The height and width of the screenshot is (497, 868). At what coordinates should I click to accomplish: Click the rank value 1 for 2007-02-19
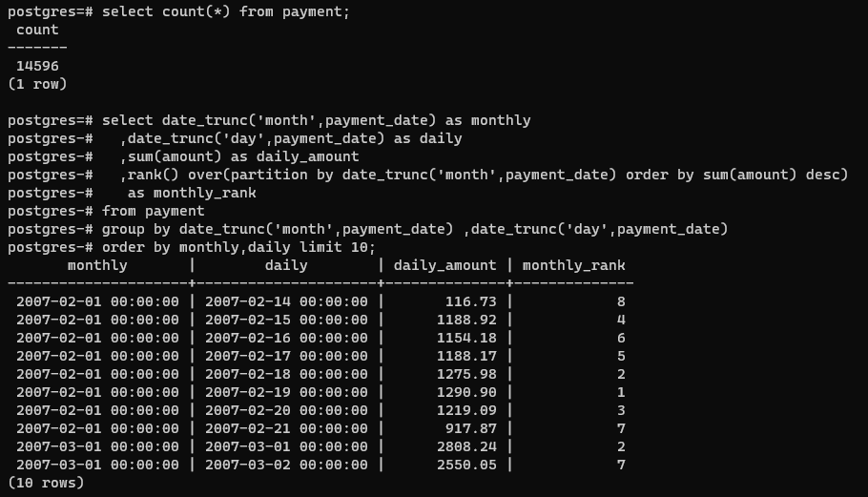coord(621,392)
